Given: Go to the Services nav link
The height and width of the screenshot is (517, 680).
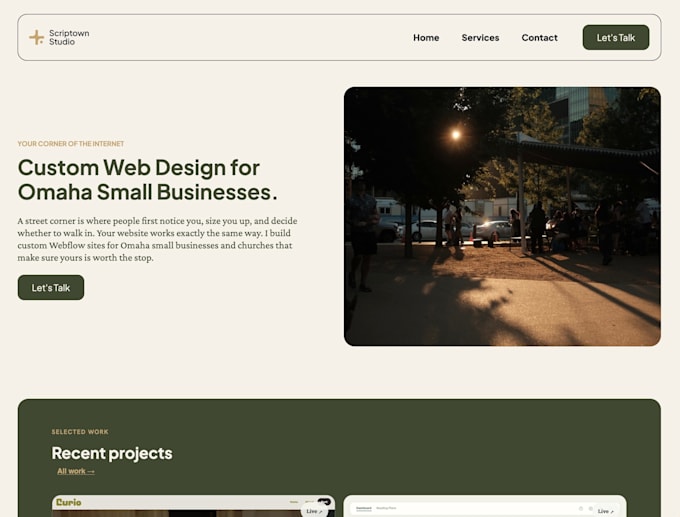Looking at the screenshot, I should point(480,38).
